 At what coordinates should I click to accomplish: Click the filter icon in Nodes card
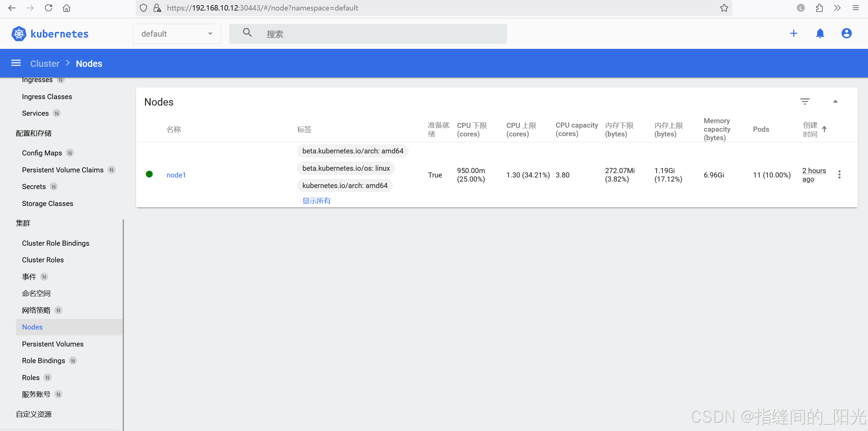pyautogui.click(x=805, y=101)
